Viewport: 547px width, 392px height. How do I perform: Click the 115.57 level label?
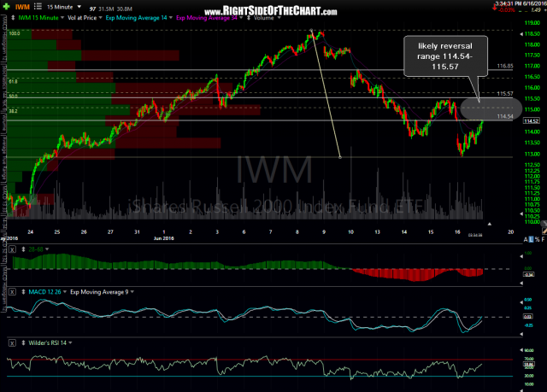pyautogui.click(x=505, y=94)
